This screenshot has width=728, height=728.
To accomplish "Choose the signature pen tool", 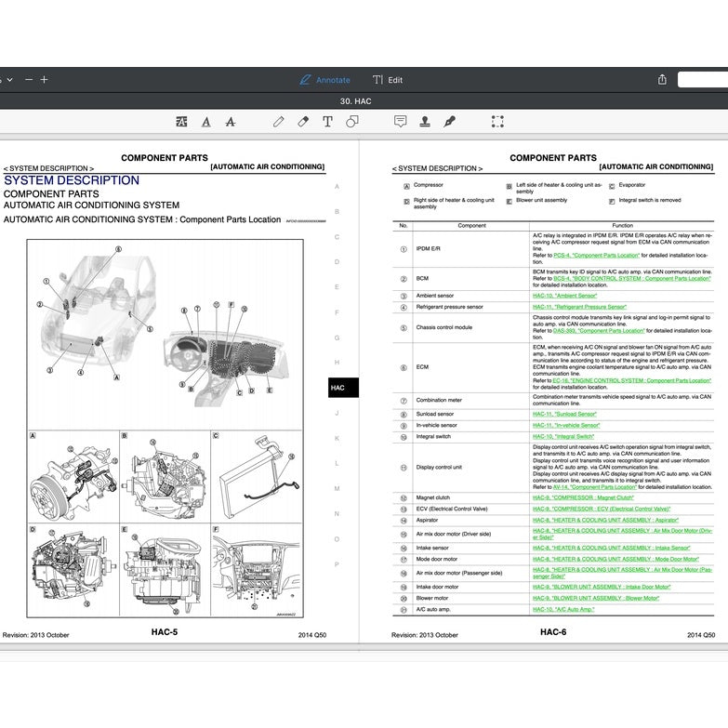I will (x=450, y=122).
